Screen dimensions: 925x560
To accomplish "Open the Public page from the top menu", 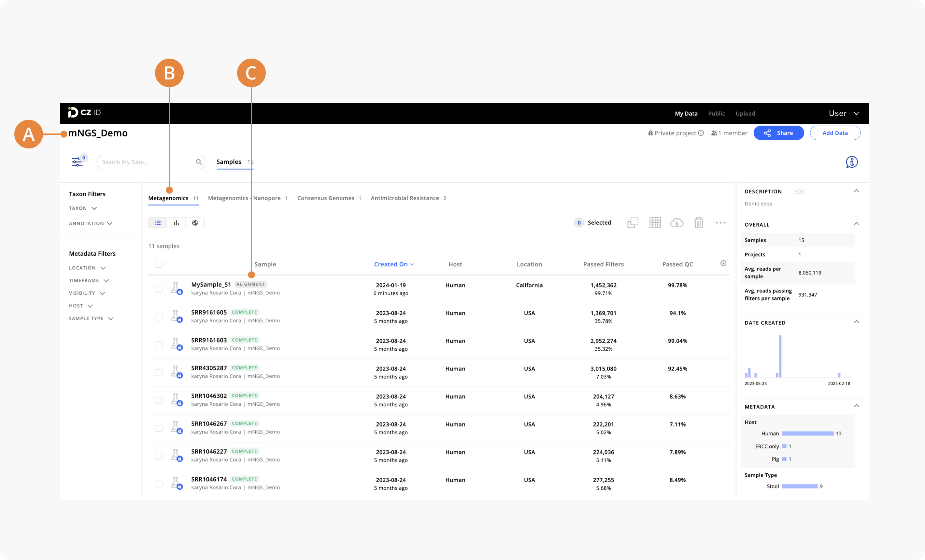I will pyautogui.click(x=716, y=113).
